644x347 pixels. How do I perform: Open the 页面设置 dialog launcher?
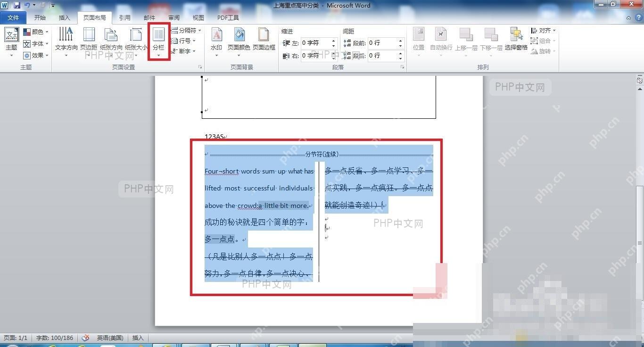200,67
